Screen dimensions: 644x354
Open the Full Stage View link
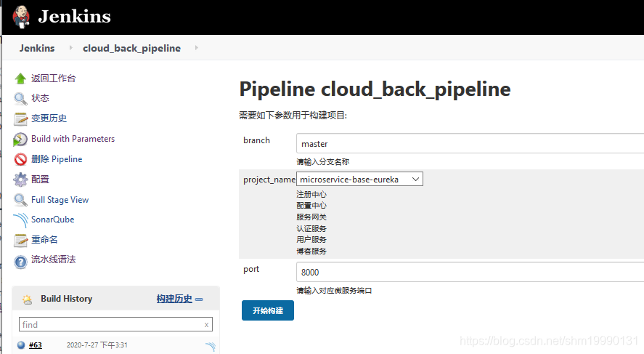[60, 200]
